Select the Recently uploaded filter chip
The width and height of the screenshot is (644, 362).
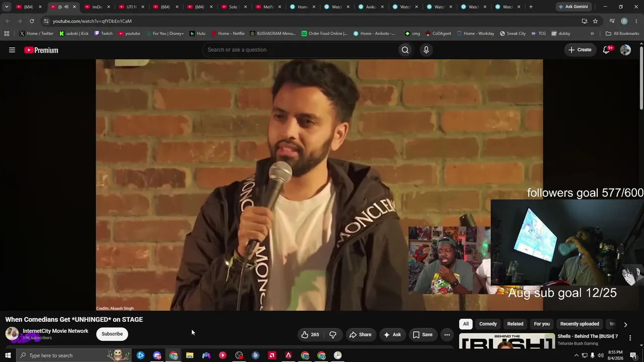580,324
